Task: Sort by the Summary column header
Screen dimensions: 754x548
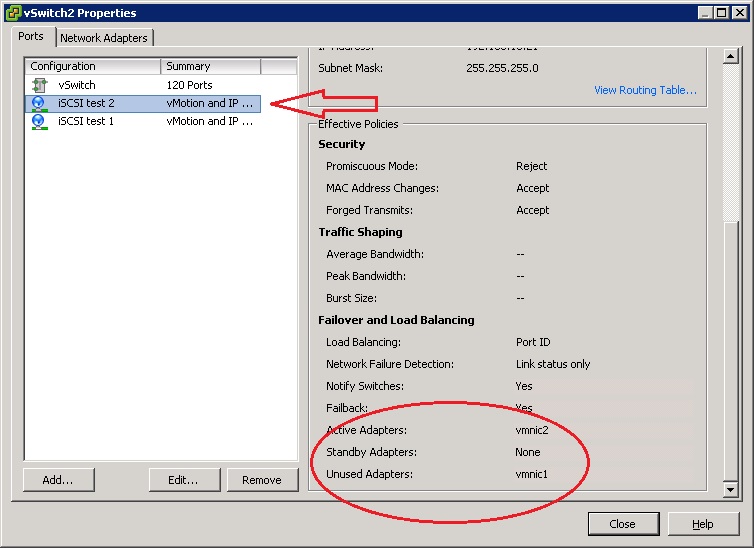Action: click(x=210, y=66)
